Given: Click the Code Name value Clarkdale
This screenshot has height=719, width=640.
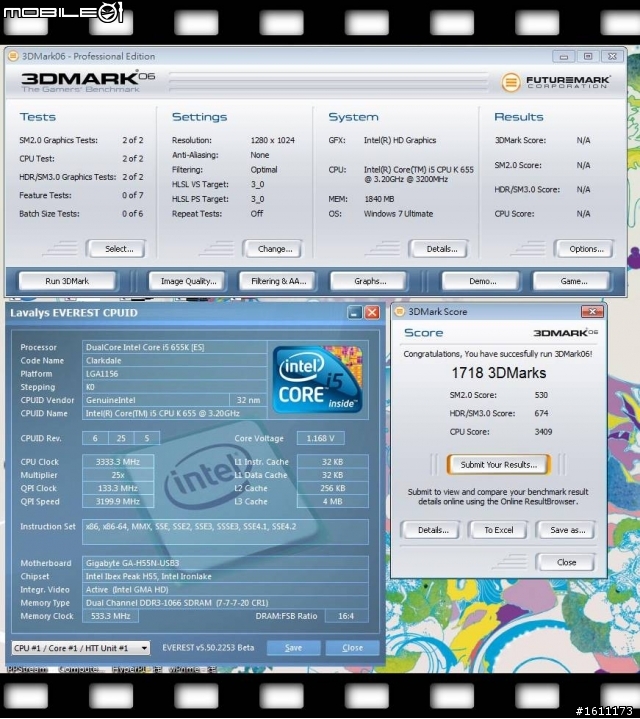Looking at the screenshot, I should coord(174,360).
